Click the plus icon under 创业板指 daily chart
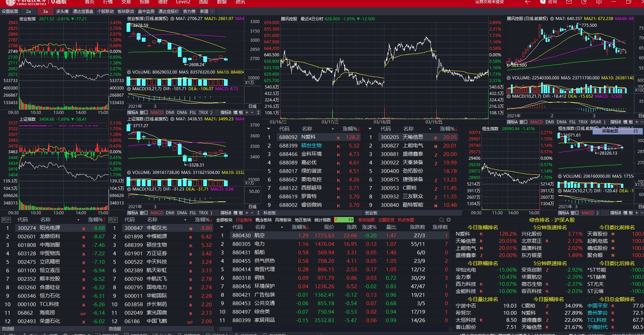Screen dimensions: 644x335 247,113
